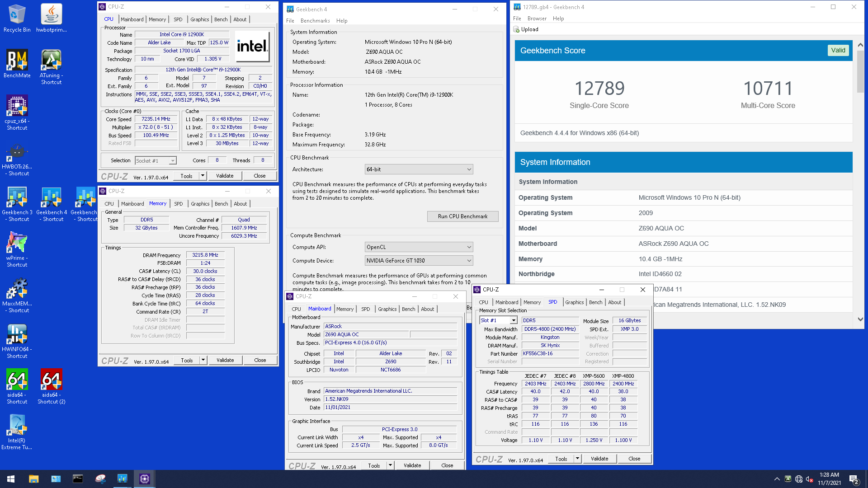Image resolution: width=868 pixels, height=488 pixels.
Task: Open Help menu in results window
Action: [x=558, y=19]
